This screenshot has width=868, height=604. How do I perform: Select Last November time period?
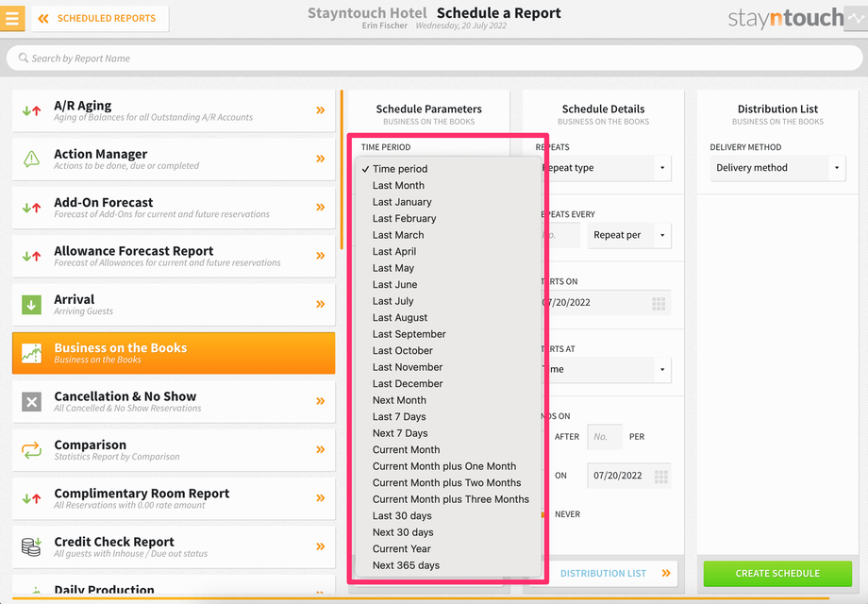click(x=448, y=367)
